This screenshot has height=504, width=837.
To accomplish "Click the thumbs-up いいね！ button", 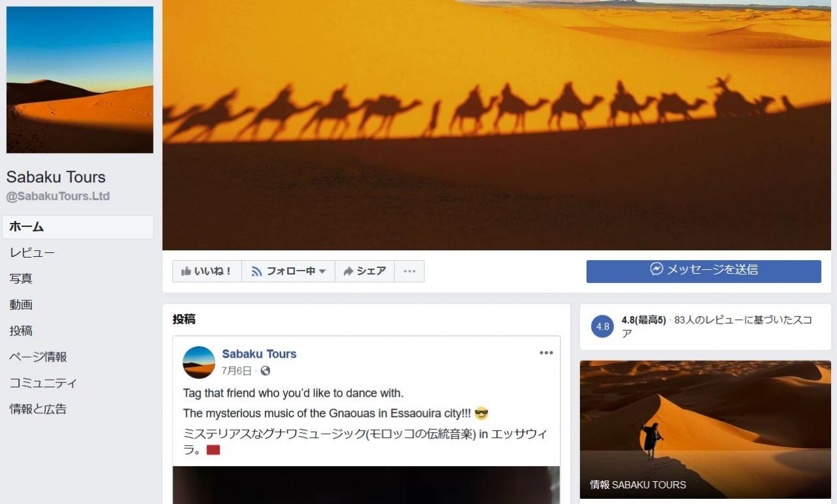I will tap(207, 271).
